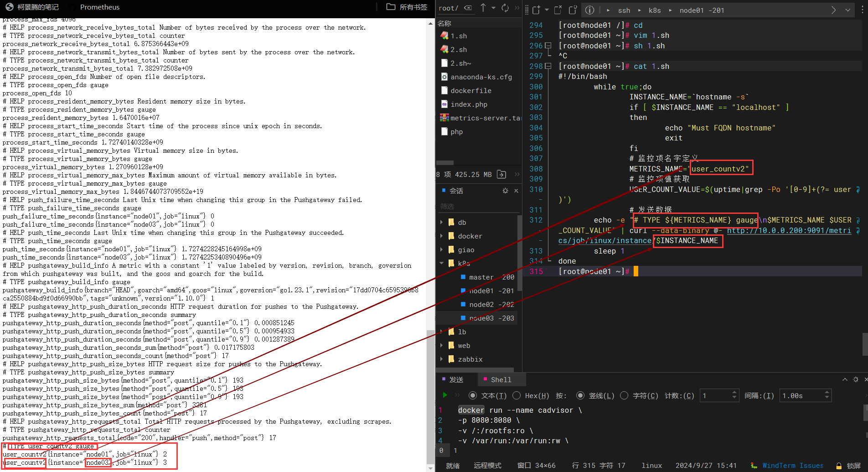Open the pushgateway URL link in the terminal
868x472 pixels.
(789, 230)
